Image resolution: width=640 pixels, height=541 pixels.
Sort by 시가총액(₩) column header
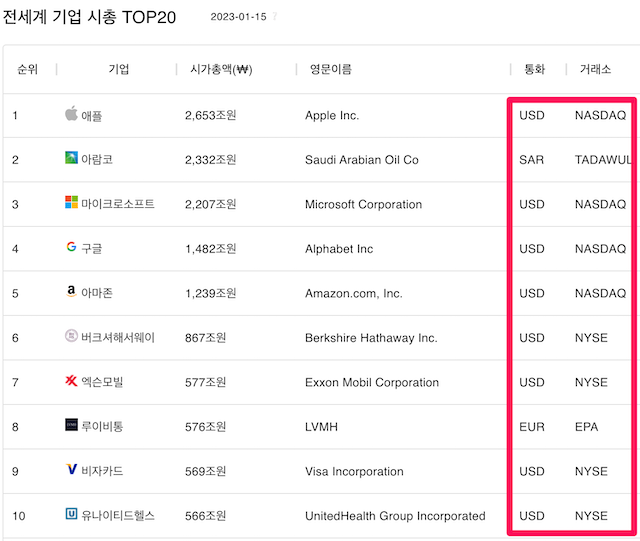pos(221,69)
